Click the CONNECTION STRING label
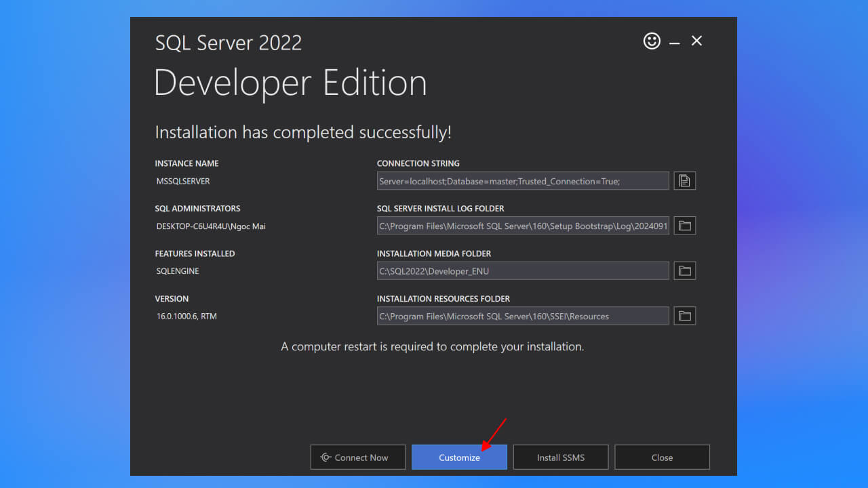Viewport: 868px width, 488px height. pos(418,163)
